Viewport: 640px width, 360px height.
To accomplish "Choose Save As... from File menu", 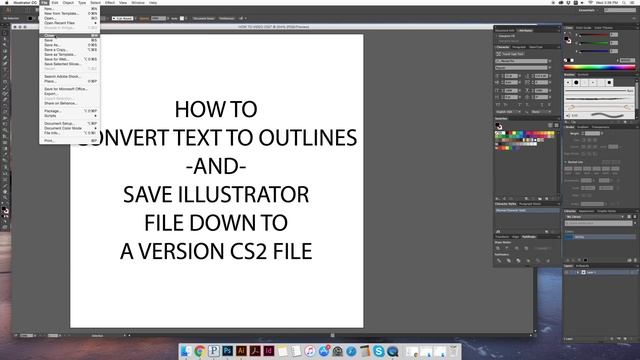I will 70,45.
